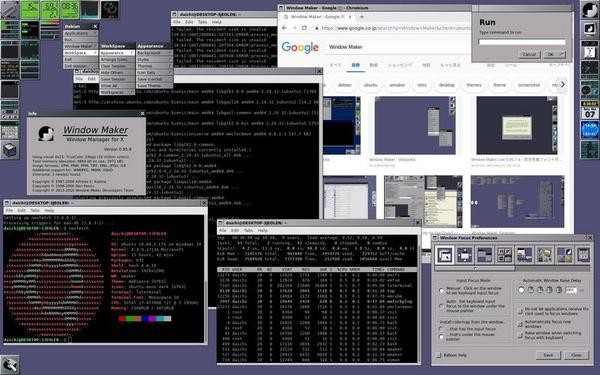
Task: Expand the Background submenu in Appearance
Action: click(x=155, y=53)
